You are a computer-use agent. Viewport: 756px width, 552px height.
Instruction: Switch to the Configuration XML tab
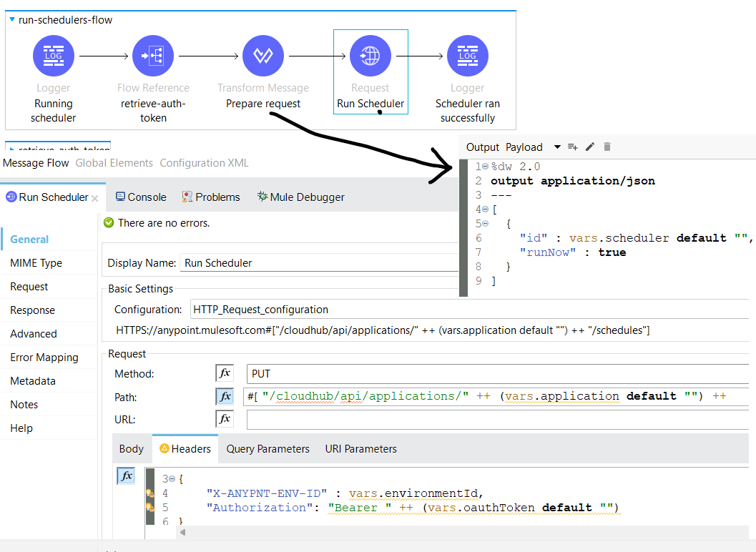(204, 162)
